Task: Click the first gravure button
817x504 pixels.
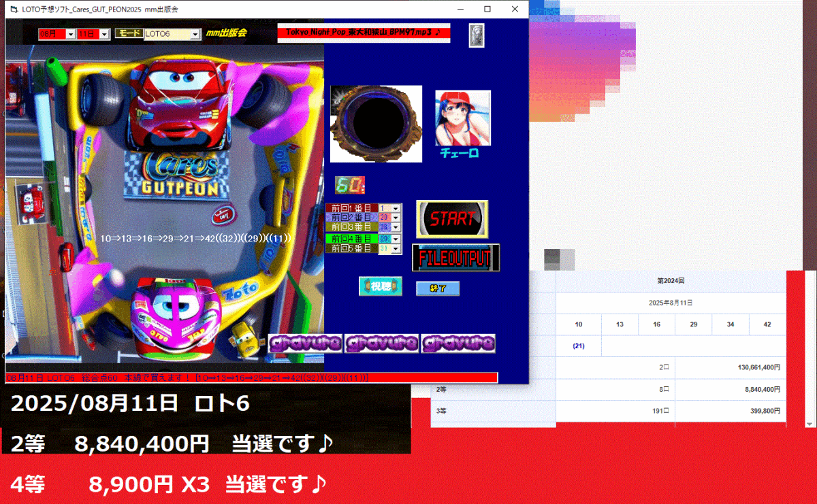Action: click(x=305, y=343)
